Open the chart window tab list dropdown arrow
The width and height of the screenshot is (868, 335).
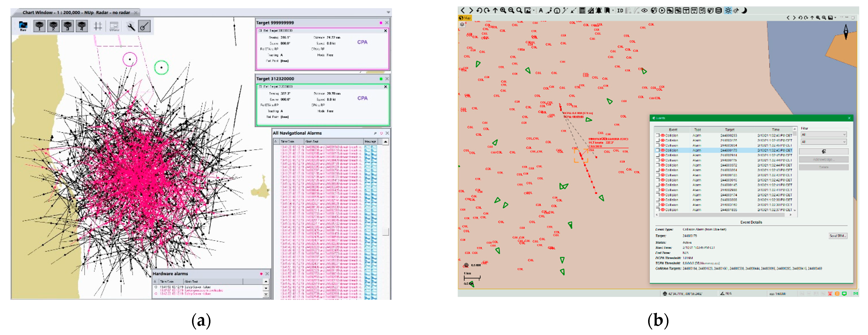point(388,12)
